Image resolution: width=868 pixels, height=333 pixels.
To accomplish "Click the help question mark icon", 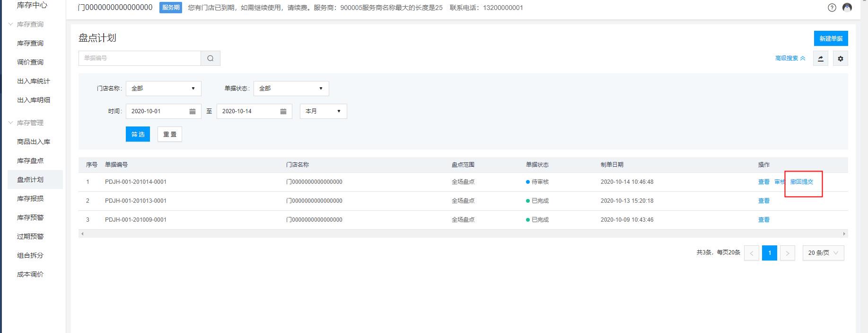I will click(x=832, y=8).
